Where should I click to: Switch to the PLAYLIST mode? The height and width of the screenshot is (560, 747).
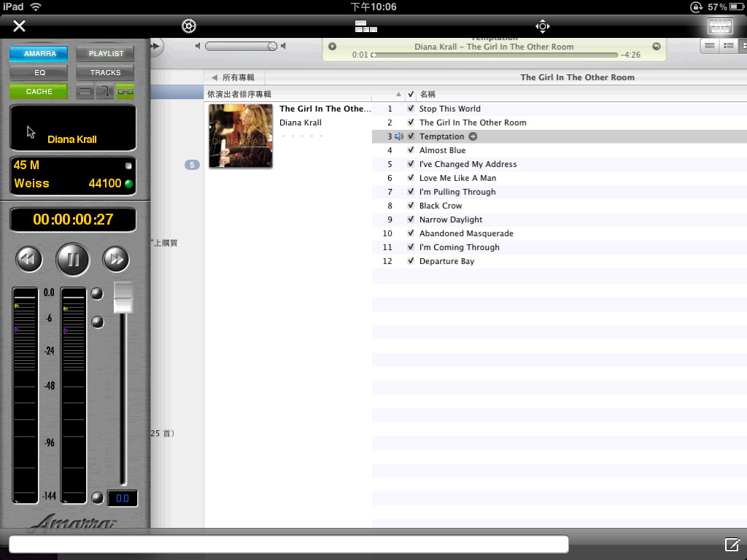pos(105,54)
